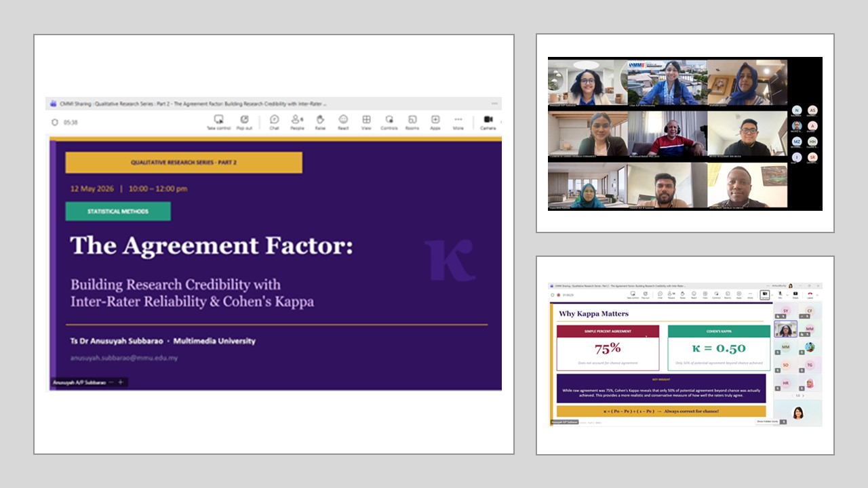Raise hand in the bottom-right meeting window
Screen dimensions: 868x488
[x=682, y=295]
